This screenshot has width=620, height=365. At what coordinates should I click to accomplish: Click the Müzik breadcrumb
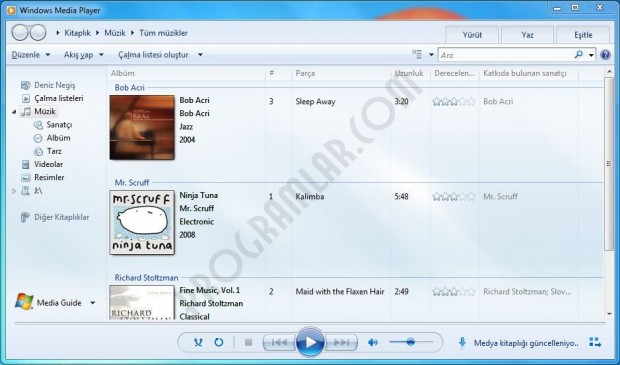click(x=115, y=33)
